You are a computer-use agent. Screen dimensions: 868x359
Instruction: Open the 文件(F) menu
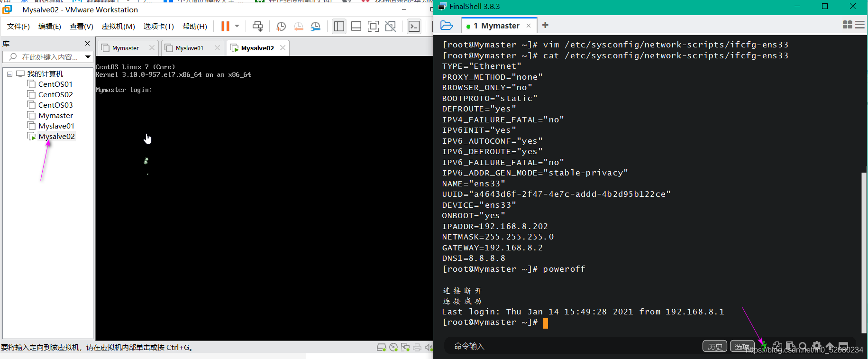(18, 26)
